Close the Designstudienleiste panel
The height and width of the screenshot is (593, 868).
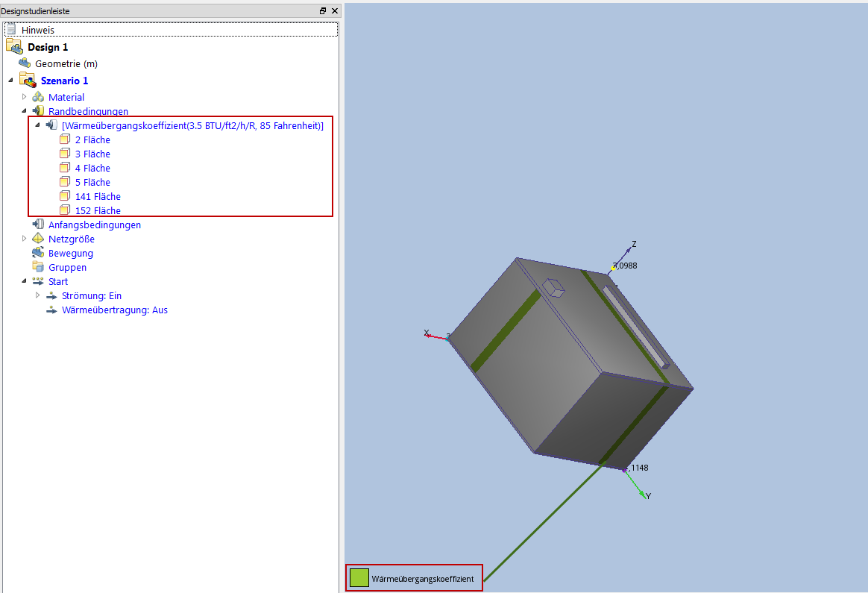334,11
